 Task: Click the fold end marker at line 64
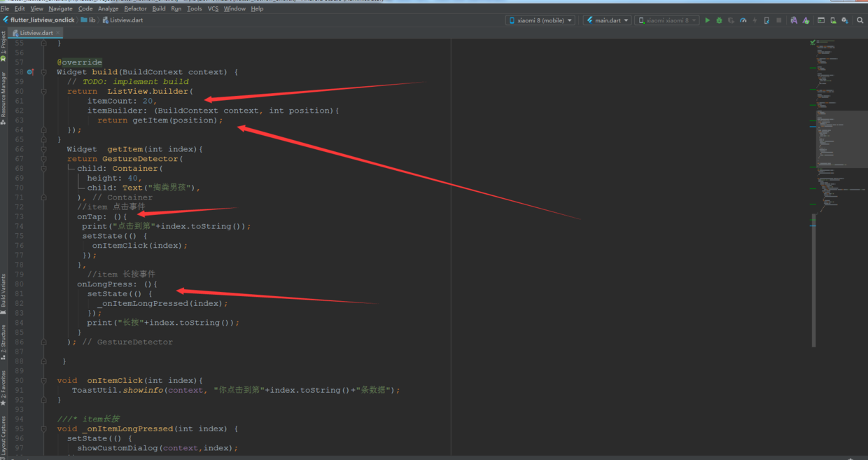(43, 130)
